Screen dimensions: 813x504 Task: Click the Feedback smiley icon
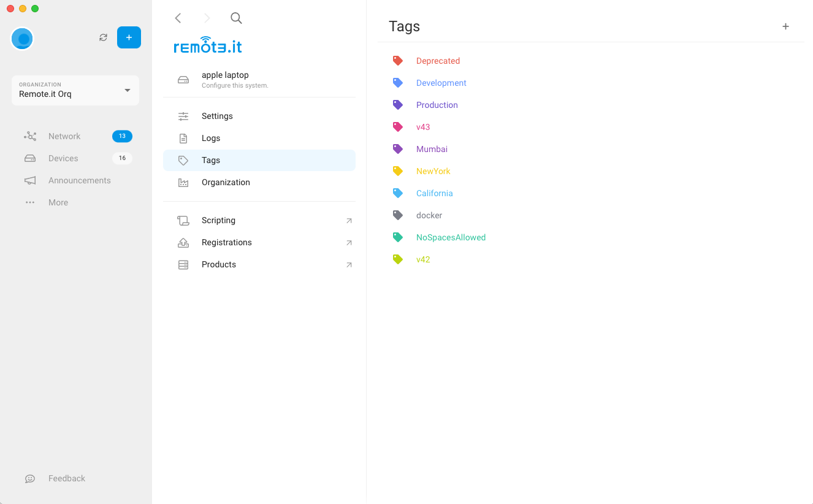[x=30, y=479]
